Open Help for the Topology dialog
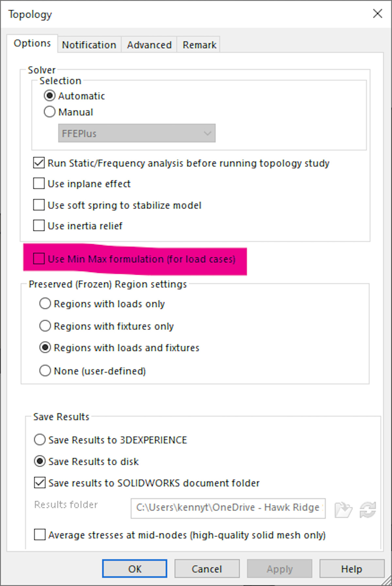Screen dimensions: 392x586 [x=351, y=569]
